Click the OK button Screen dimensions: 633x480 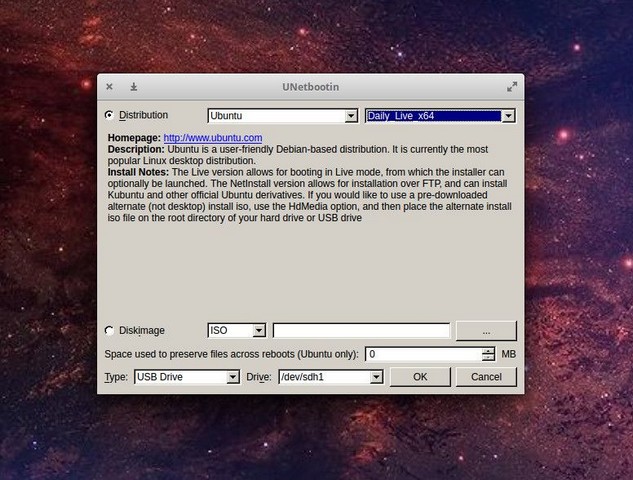[x=420, y=377]
